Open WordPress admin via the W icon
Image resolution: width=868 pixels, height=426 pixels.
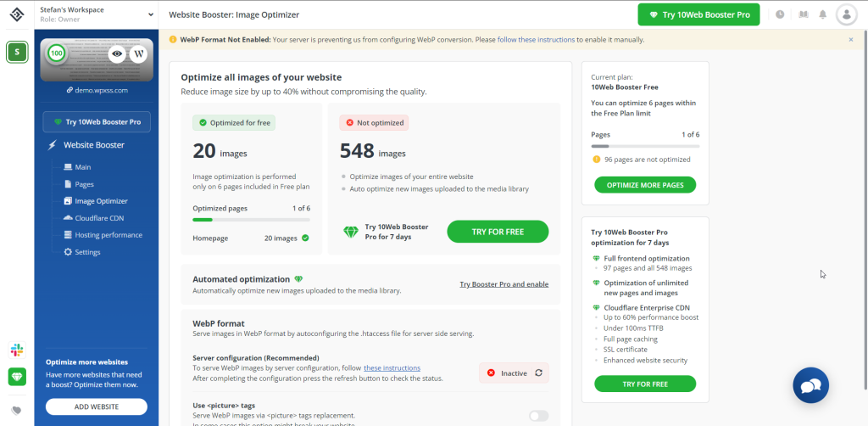point(139,53)
